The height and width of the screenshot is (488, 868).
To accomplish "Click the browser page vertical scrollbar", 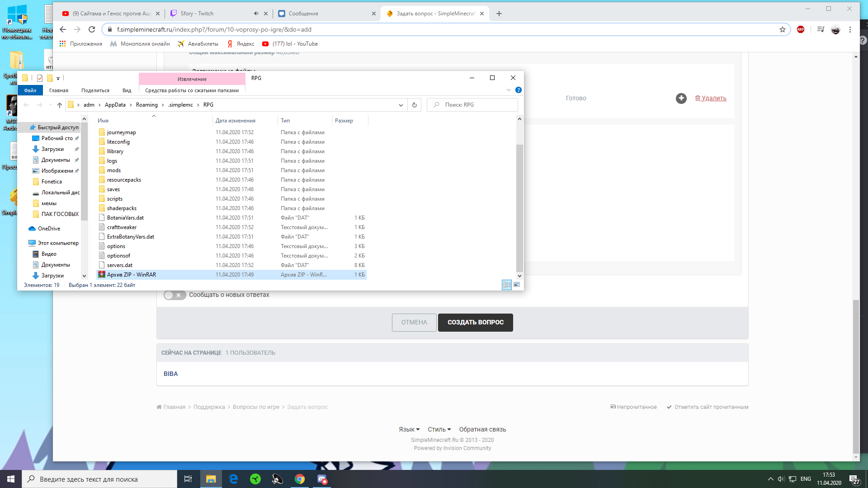I will coord(855,376).
